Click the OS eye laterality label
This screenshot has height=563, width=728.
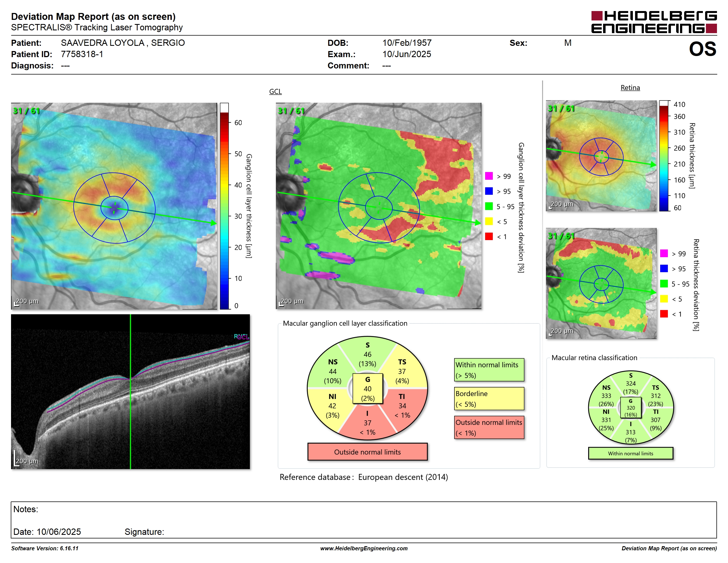(x=702, y=49)
